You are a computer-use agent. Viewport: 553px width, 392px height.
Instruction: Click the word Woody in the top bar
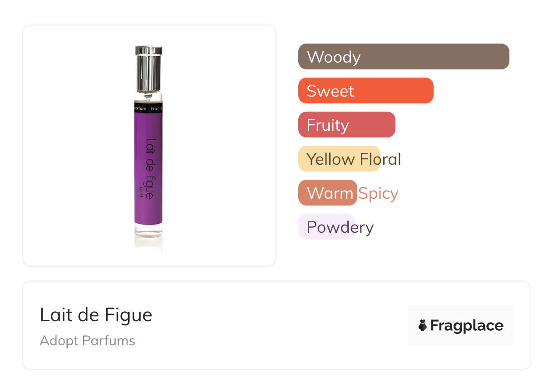coord(334,57)
